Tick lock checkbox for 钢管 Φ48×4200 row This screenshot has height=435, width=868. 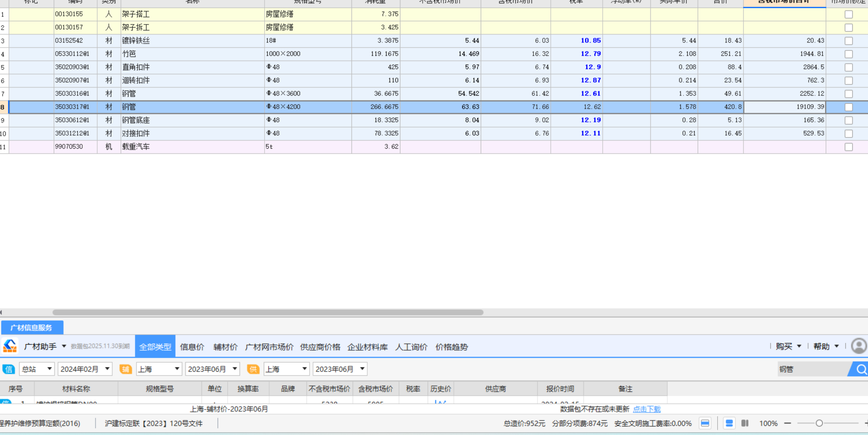[848, 107]
